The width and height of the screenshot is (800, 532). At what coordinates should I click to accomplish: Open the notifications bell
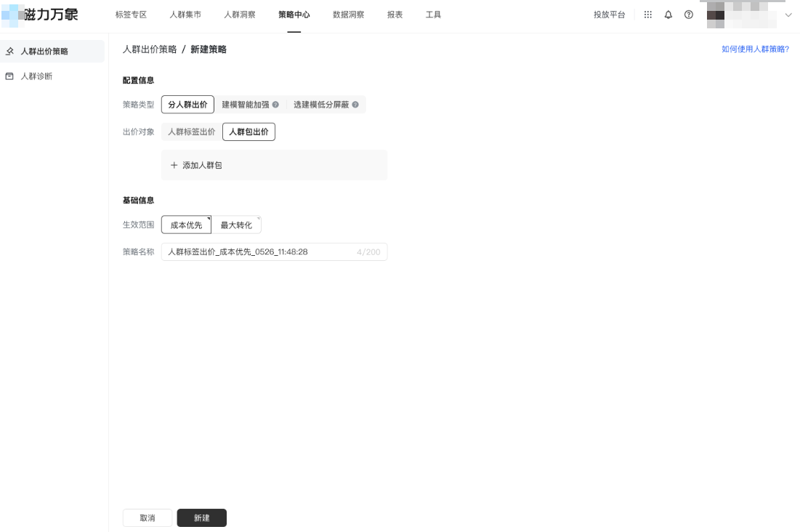[668, 15]
